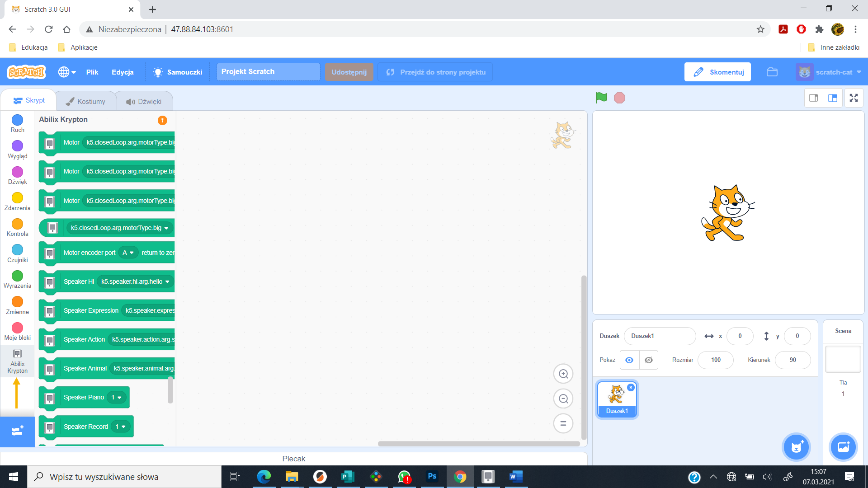
Task: Zoom in on the script workspace
Action: (x=563, y=374)
